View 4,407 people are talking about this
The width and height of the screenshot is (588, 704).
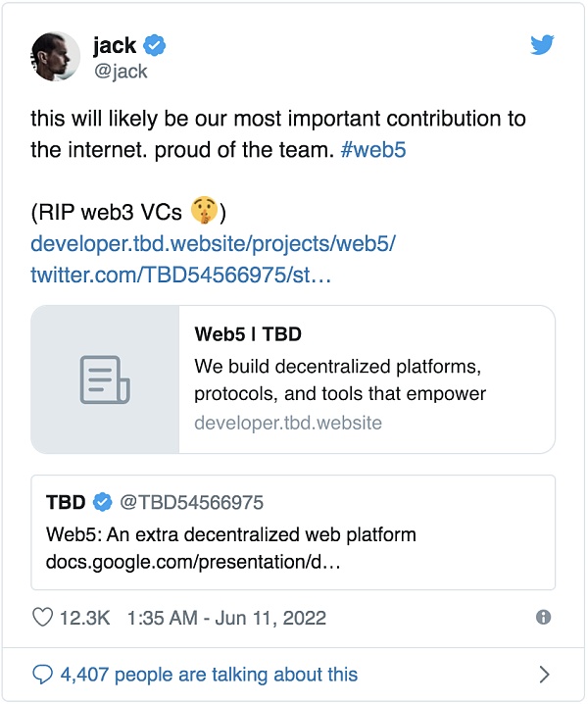(209, 675)
